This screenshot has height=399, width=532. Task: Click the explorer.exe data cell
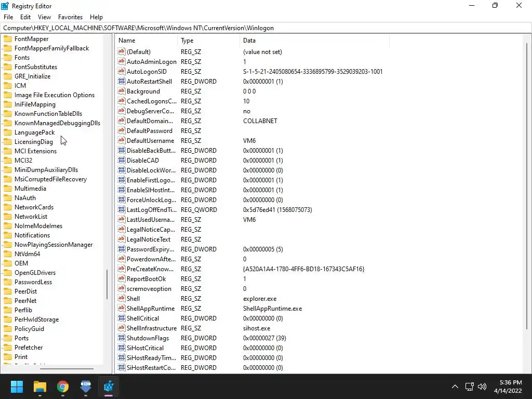tap(260, 299)
